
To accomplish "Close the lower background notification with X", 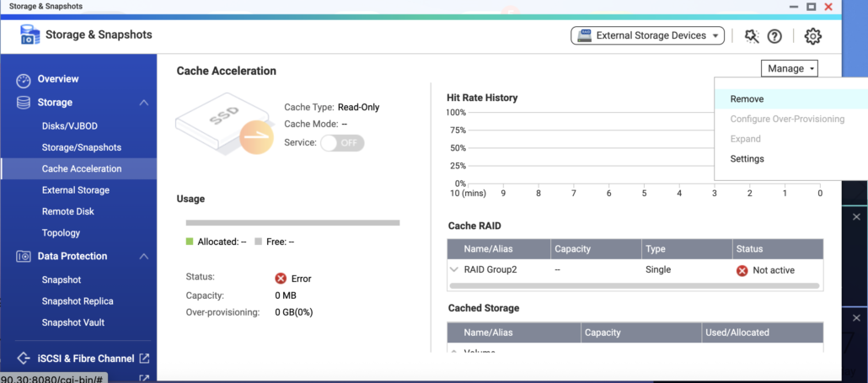I will (x=856, y=318).
